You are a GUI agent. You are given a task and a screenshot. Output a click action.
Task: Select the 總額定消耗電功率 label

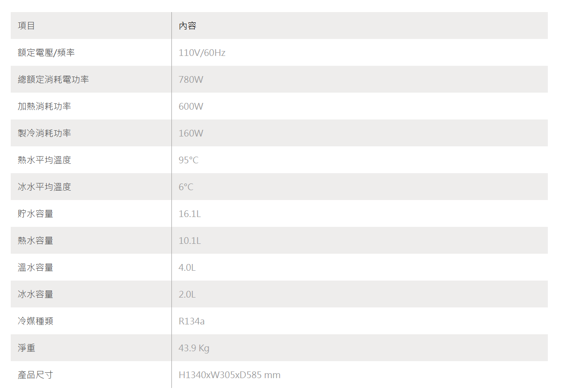(53, 80)
